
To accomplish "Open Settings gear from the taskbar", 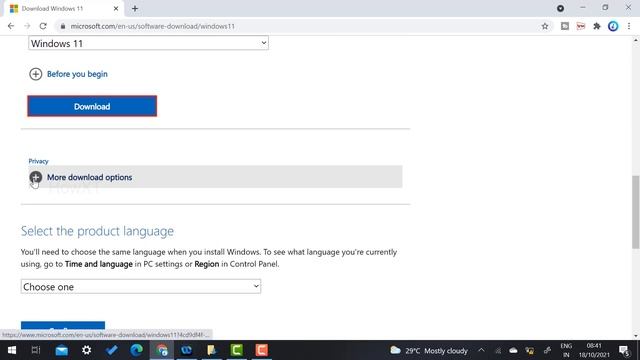I will coord(87,350).
